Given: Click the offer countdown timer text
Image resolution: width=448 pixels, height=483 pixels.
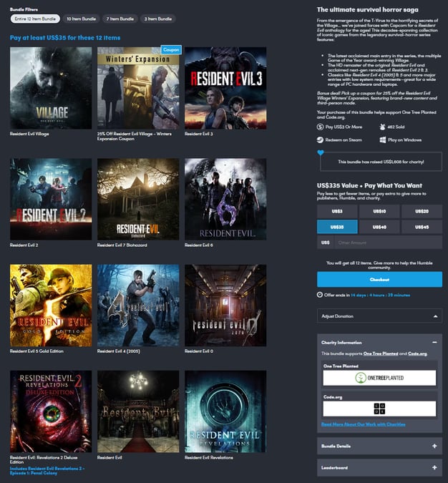Looking at the screenshot, I should click(380, 295).
